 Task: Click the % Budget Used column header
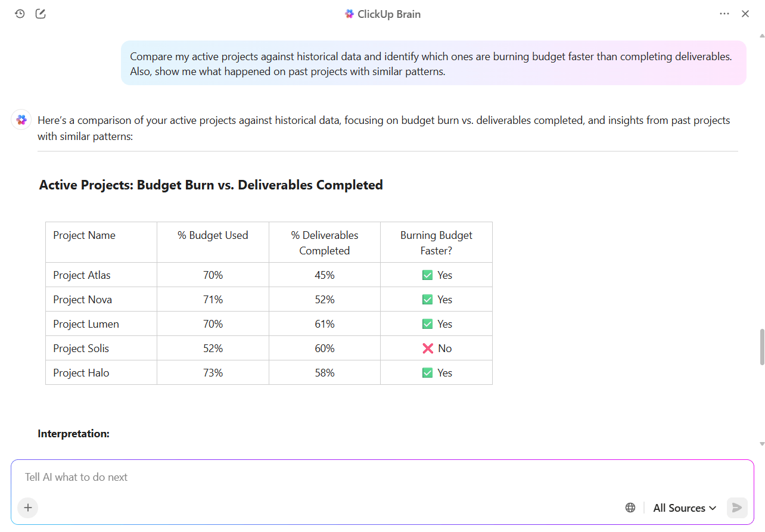(213, 235)
